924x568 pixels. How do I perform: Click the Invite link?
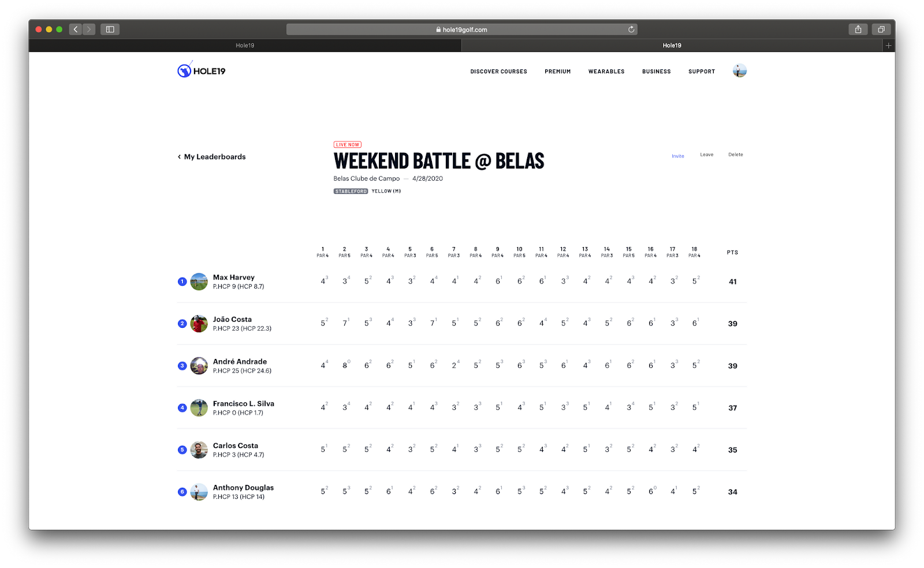677,156
